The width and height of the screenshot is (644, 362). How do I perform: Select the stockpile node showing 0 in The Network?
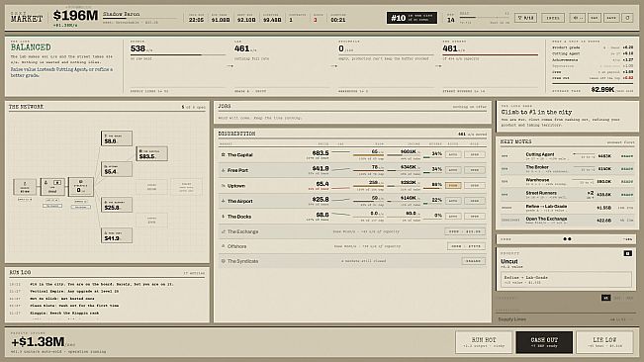pyautogui.click(x=81, y=187)
